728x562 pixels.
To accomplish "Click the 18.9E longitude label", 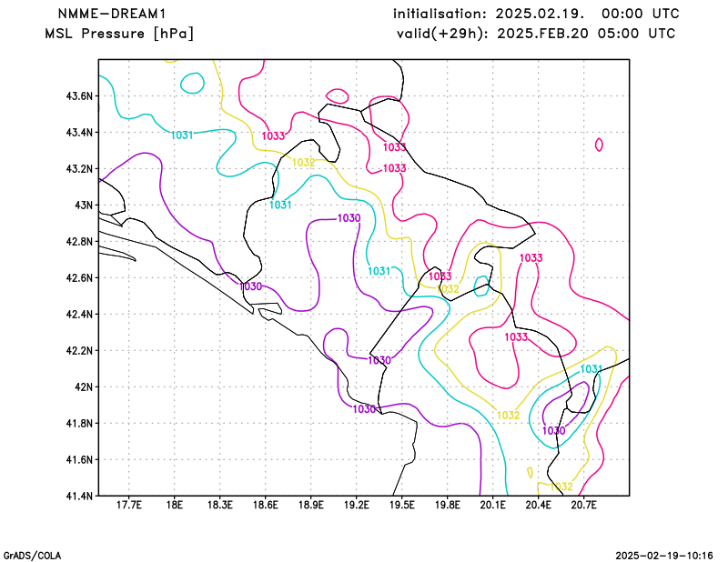I will click(x=310, y=506).
